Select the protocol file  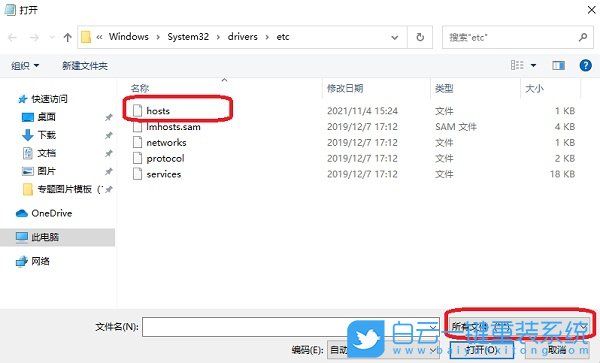165,158
